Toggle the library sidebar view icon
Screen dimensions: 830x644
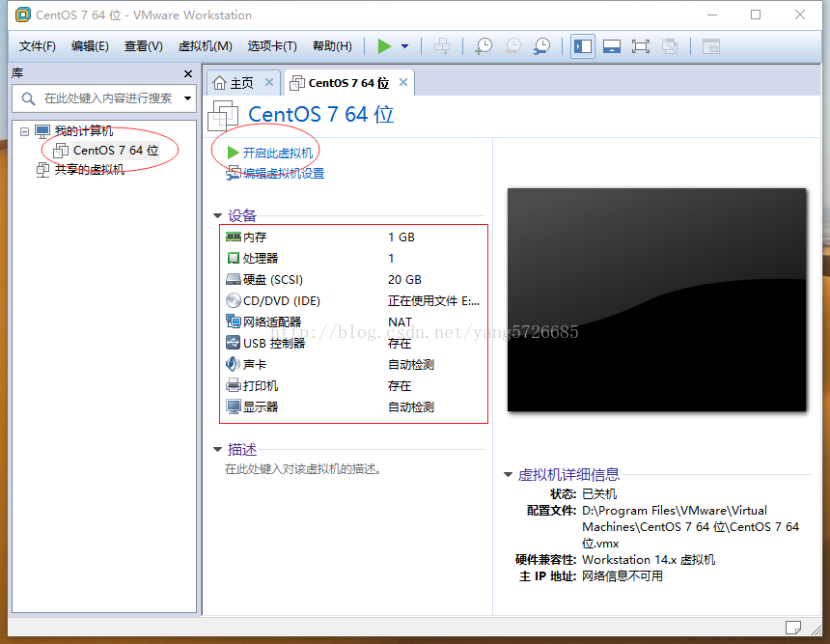[583, 46]
